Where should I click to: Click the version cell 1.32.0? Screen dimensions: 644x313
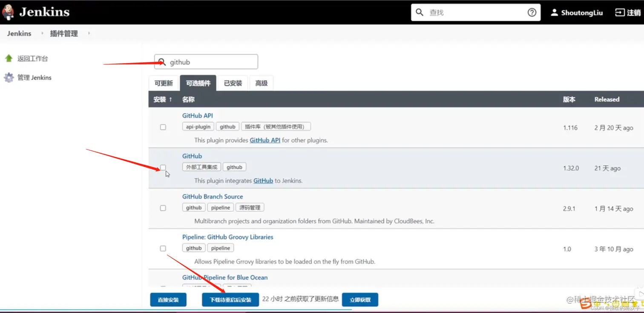point(571,168)
